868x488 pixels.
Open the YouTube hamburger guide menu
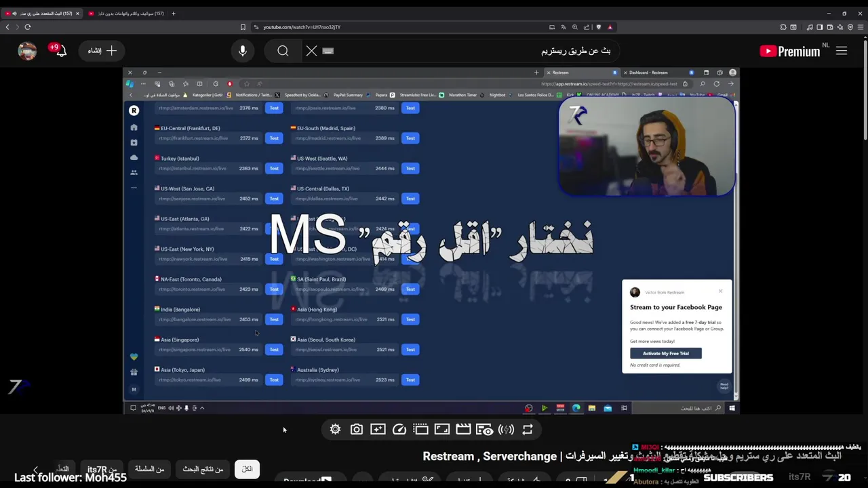pyautogui.click(x=842, y=51)
